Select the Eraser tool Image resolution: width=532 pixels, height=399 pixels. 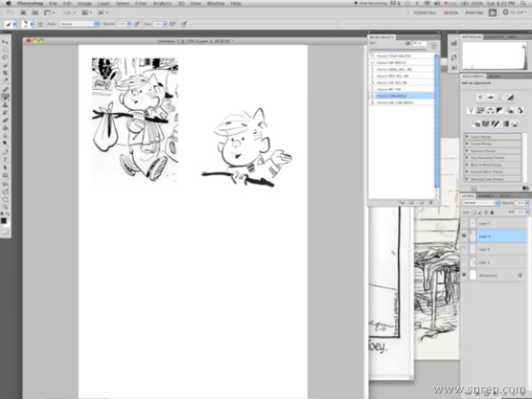point(5,120)
